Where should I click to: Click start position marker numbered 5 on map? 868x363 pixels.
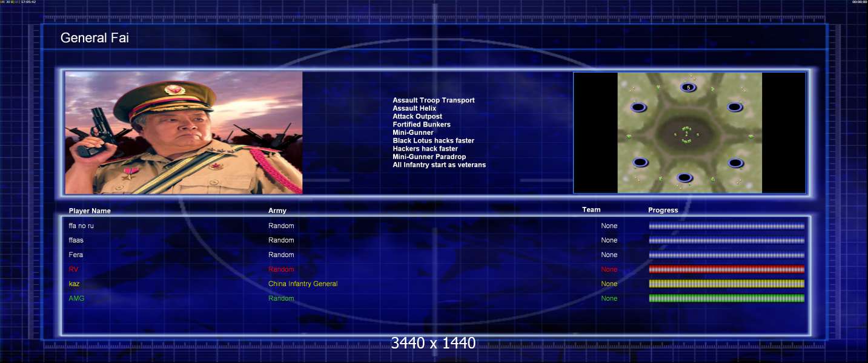click(689, 88)
